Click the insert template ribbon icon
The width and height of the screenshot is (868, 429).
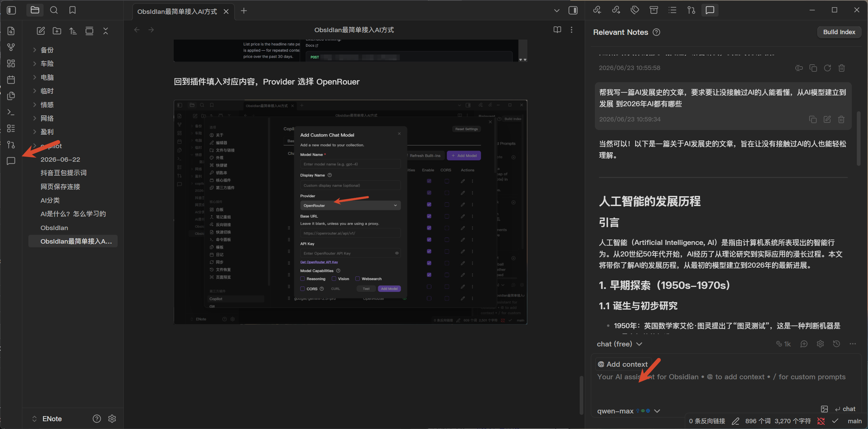tap(11, 96)
